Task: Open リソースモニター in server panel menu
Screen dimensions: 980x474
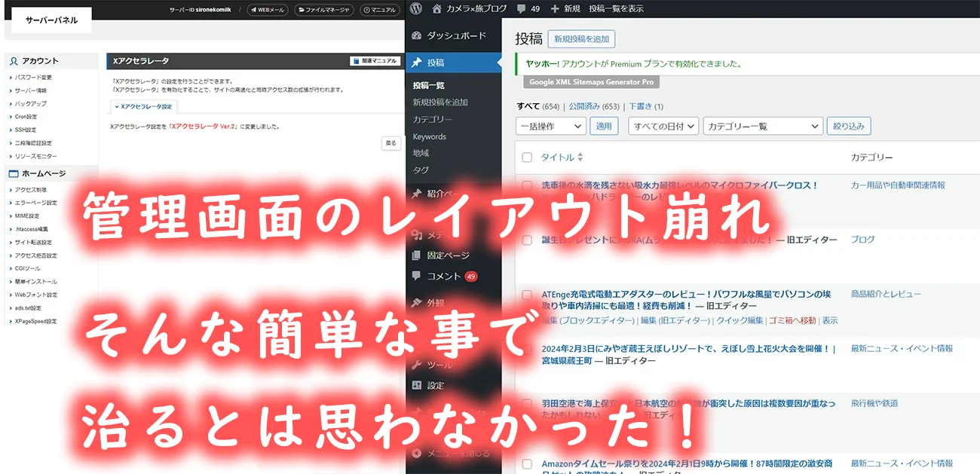Action: pyautogui.click(x=35, y=156)
